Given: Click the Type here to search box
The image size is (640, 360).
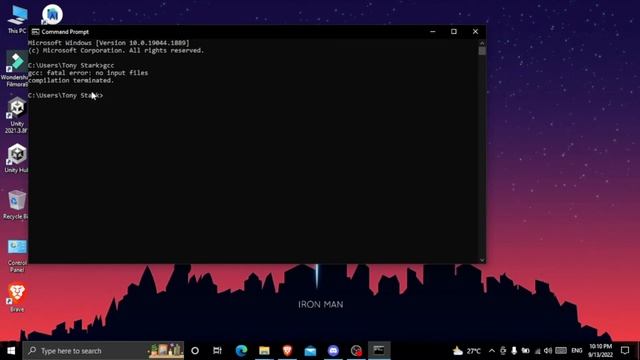Looking at the screenshot, I should coord(103,351).
